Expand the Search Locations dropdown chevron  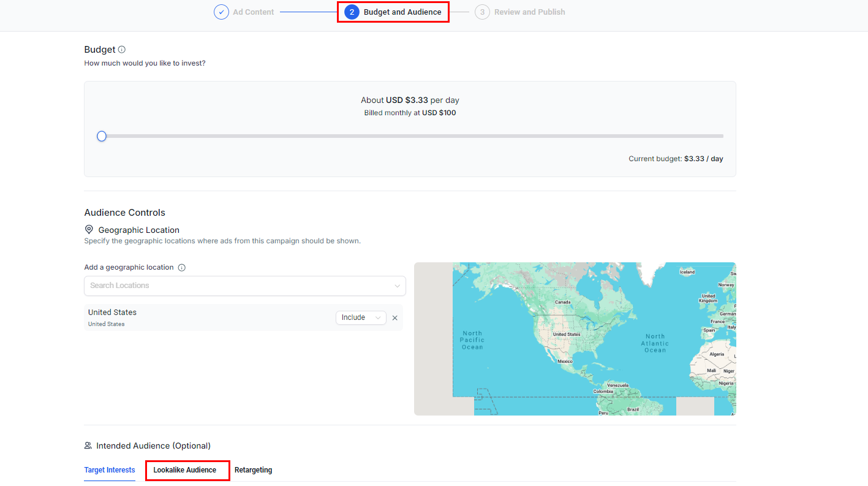pyautogui.click(x=397, y=286)
